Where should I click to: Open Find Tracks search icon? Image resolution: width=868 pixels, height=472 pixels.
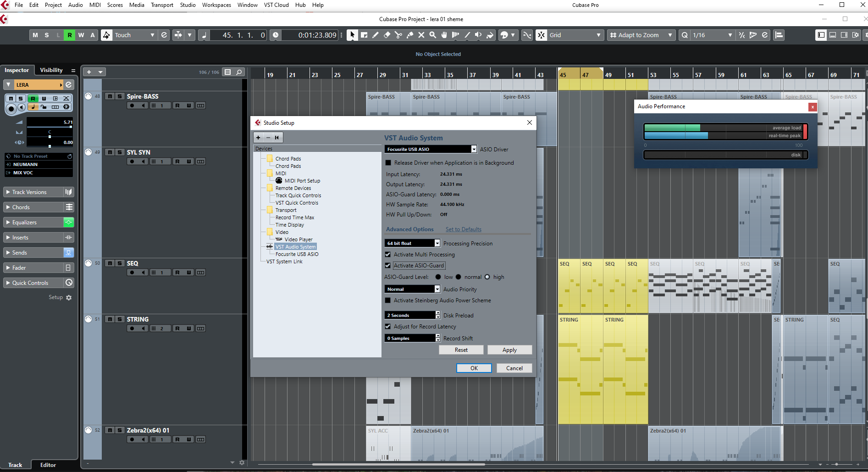[x=239, y=72]
